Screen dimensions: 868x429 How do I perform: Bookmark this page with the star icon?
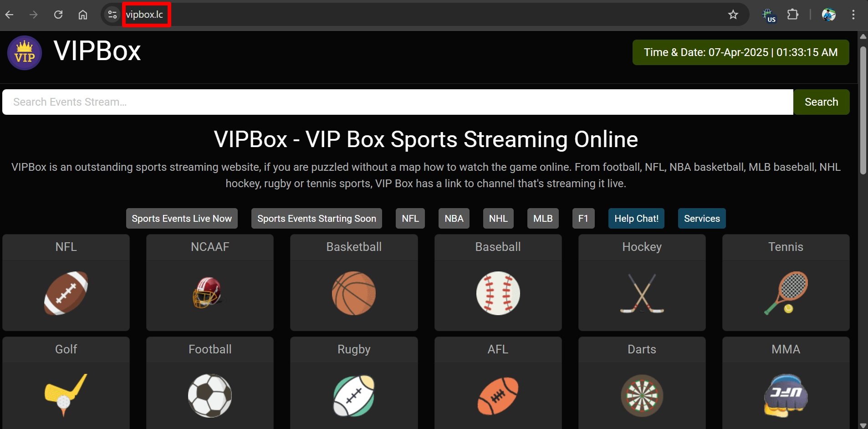click(733, 15)
